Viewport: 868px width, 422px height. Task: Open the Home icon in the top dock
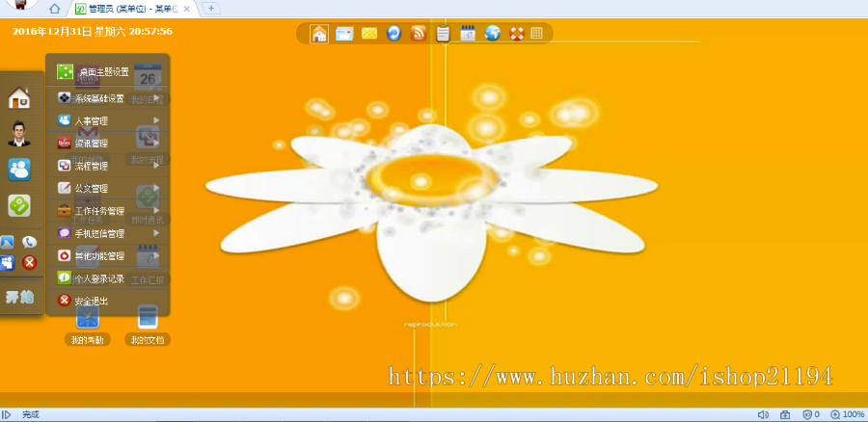(x=319, y=34)
